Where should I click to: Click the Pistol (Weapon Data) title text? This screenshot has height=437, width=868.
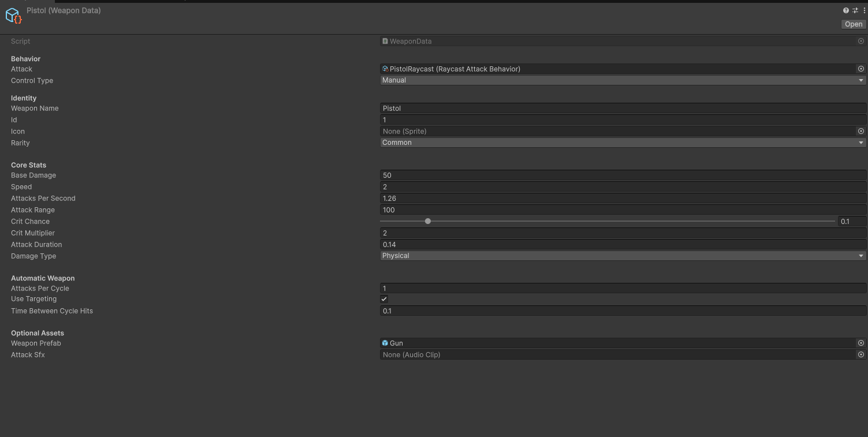point(64,10)
